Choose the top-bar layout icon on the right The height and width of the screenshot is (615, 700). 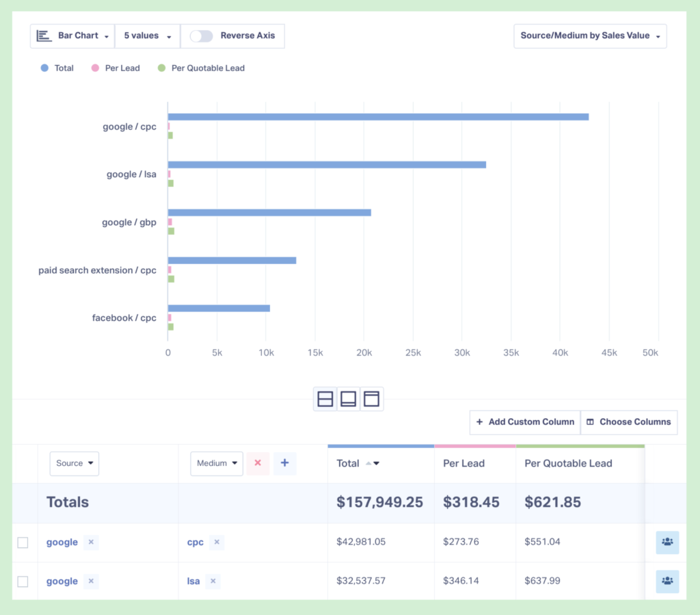tap(372, 399)
